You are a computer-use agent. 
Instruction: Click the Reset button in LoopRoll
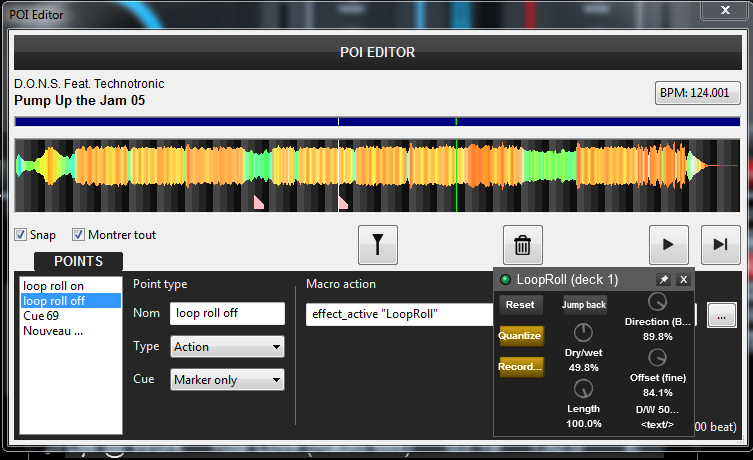tap(520, 305)
